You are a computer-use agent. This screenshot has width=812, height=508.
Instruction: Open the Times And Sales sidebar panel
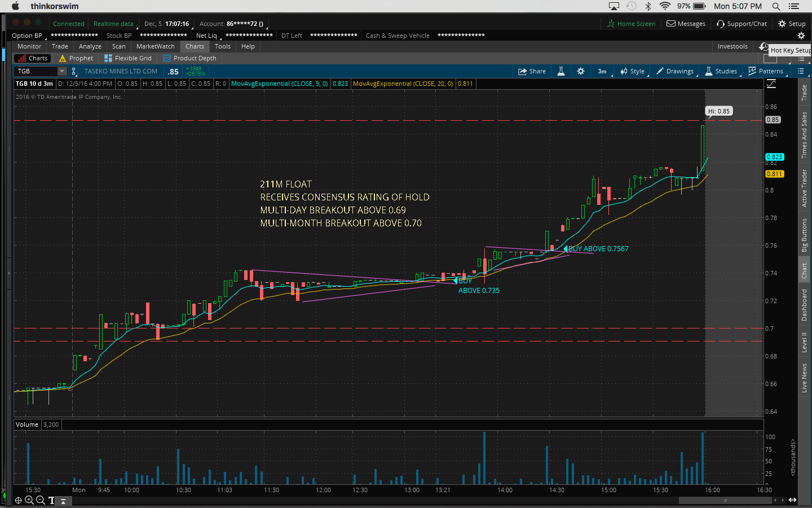805,134
